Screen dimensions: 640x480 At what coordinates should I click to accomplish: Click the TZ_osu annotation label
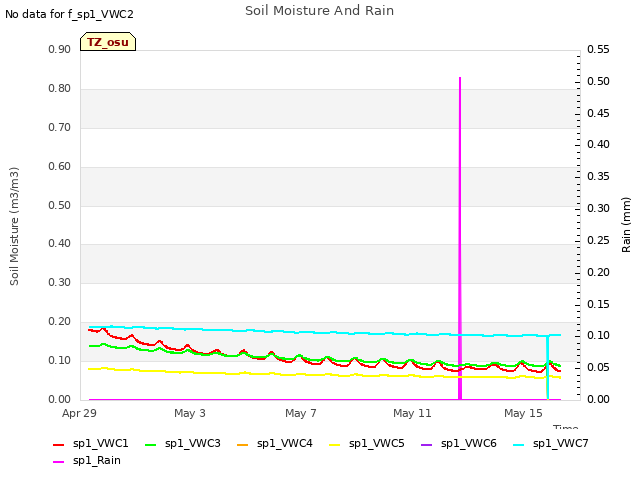coord(108,42)
